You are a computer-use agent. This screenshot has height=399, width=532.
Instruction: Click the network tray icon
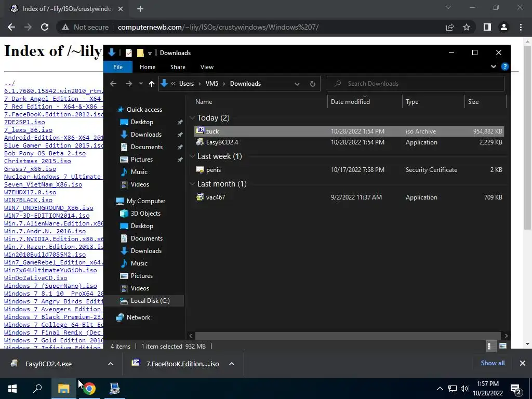pyautogui.click(x=453, y=389)
